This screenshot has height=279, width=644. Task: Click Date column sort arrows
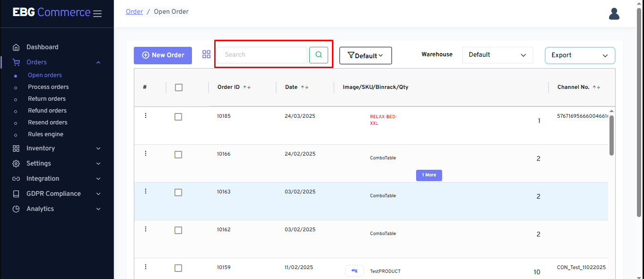305,87
